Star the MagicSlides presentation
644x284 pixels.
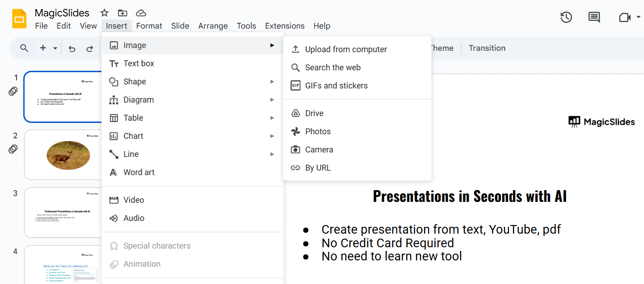104,13
